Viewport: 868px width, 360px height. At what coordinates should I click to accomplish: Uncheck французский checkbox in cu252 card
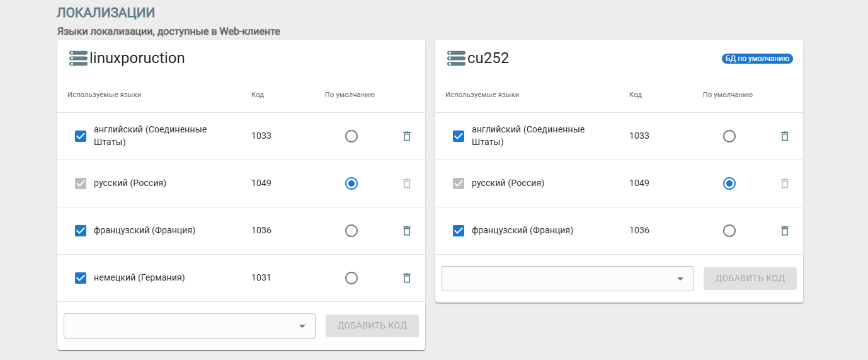click(459, 231)
